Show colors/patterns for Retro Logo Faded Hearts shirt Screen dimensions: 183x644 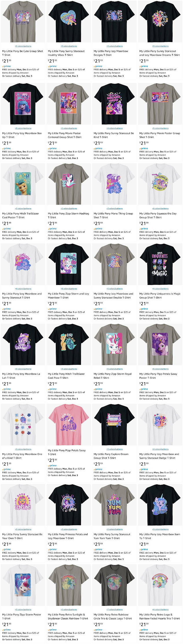[x=160, y=609]
